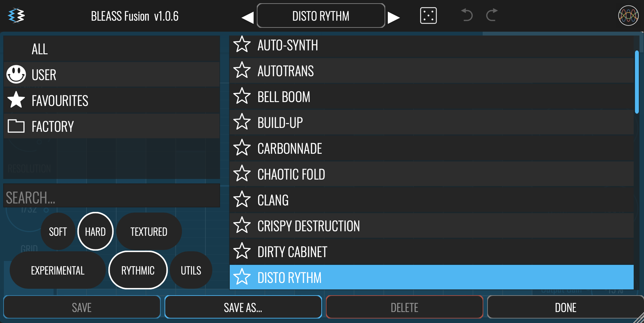Click the BLEASS logo icon
Screen dimensions: 644x323
pyautogui.click(x=16, y=16)
